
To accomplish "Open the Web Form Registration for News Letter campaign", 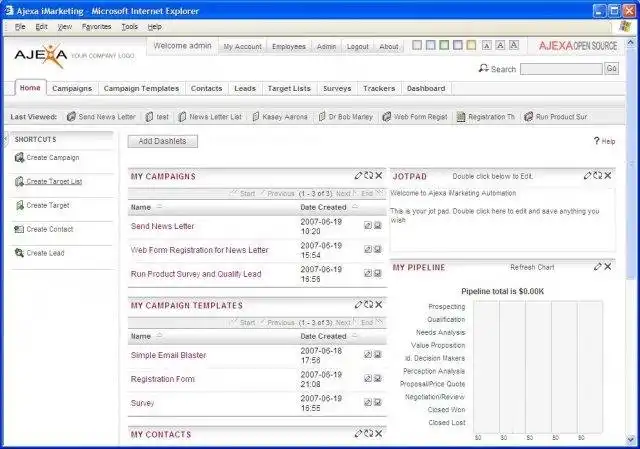I will (199, 250).
